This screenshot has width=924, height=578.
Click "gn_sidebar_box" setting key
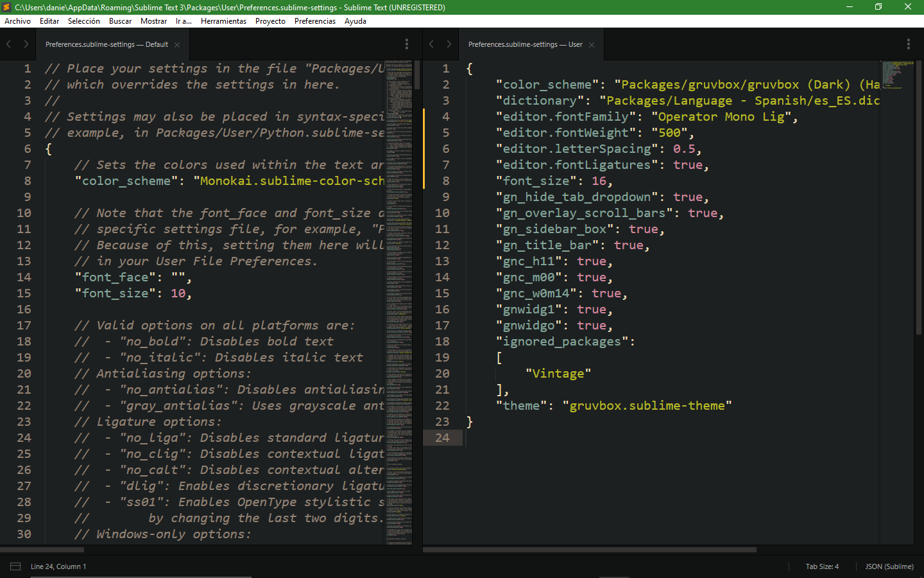pyautogui.click(x=554, y=229)
